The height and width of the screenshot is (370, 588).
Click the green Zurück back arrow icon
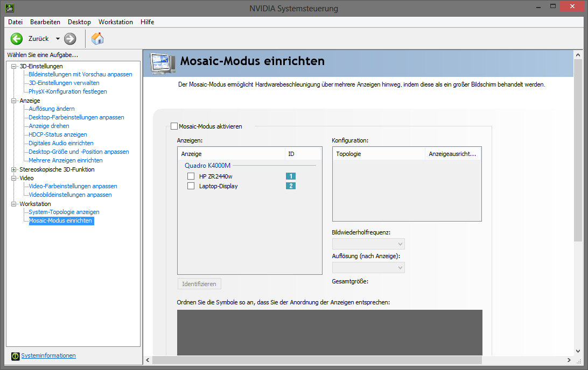[17, 39]
